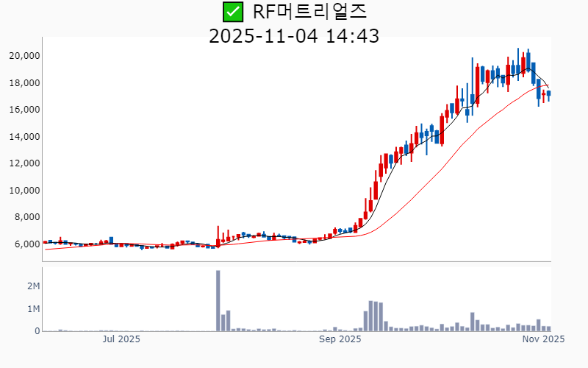Select the 18,000 price axis label

pyautogui.click(x=25, y=83)
